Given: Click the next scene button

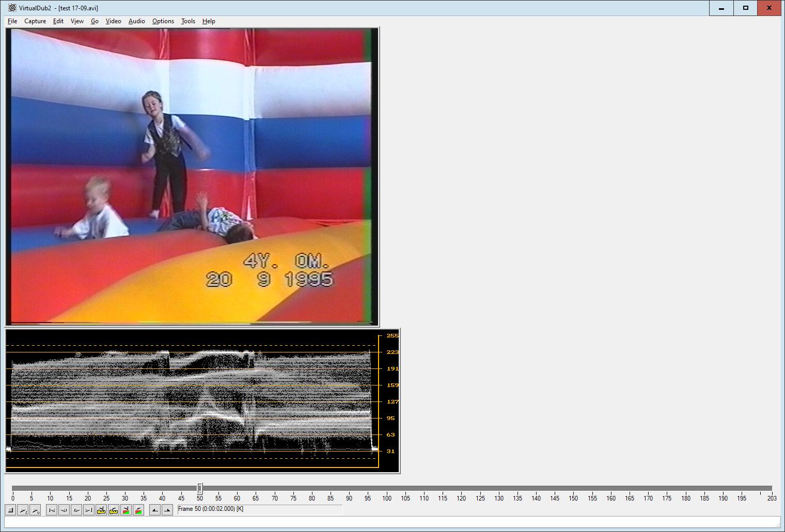Looking at the screenshot, I should [x=138, y=510].
